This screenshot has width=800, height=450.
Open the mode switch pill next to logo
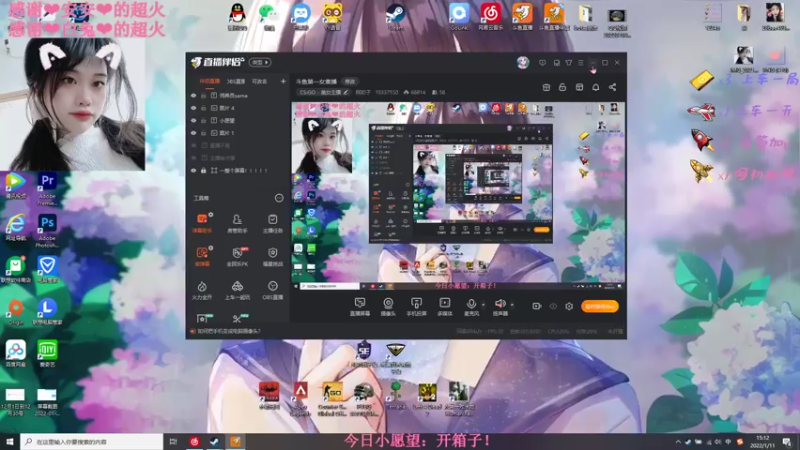tap(260, 62)
